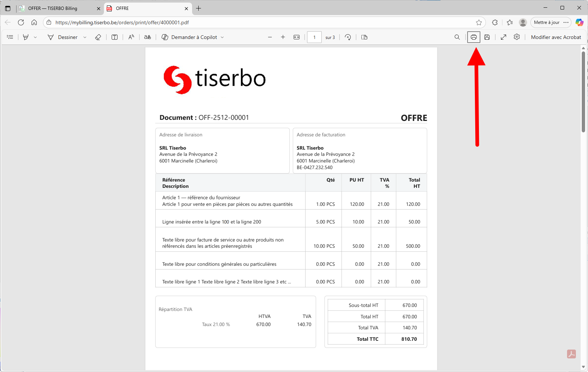The image size is (588, 372).
Task: Save the PDF file
Action: [487, 37]
